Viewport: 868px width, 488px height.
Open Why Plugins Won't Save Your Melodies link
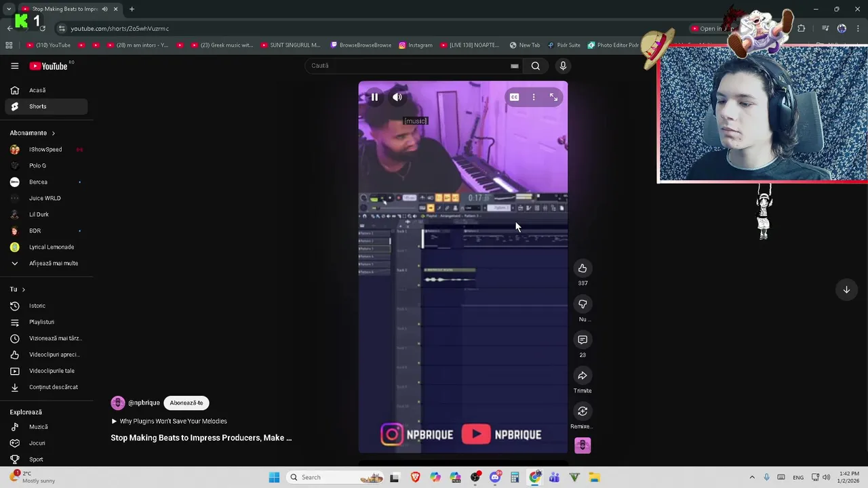[x=169, y=421]
